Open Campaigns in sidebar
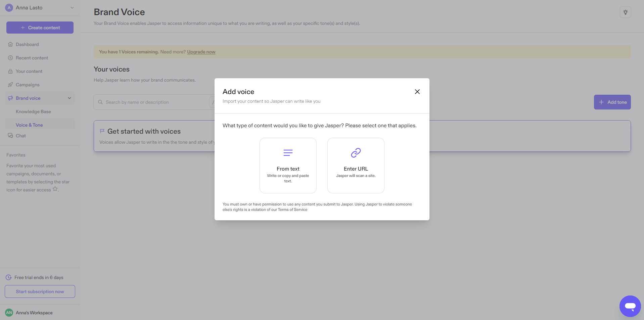Screen dimensions: 644x320 40,85
